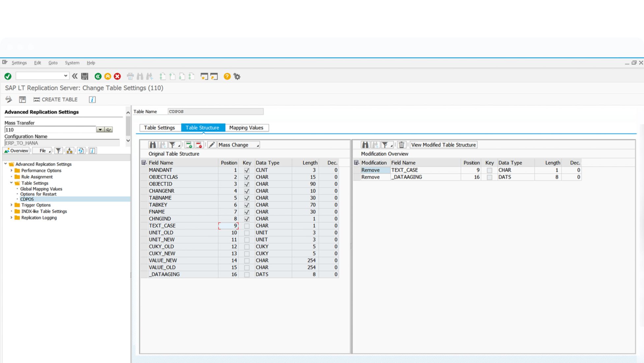The image size is (644, 363).
Task: Select Global Mapping Values tree item
Action: click(x=41, y=189)
